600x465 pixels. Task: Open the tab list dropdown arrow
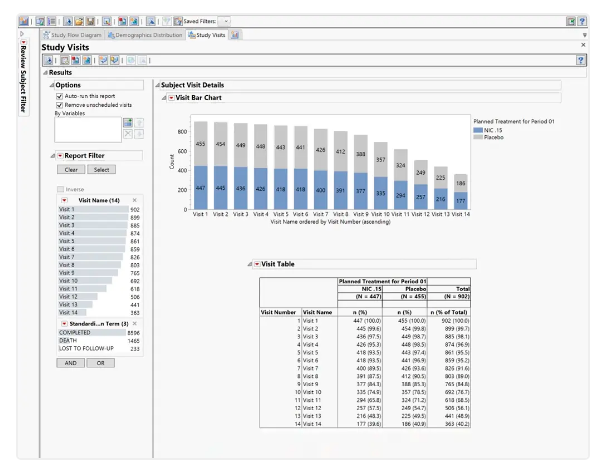coord(584,35)
